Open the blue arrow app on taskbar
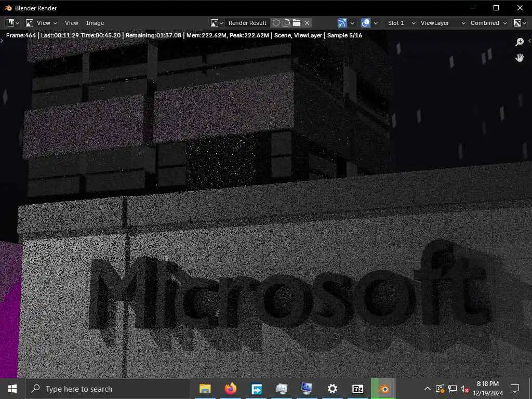The image size is (532, 399). (256, 389)
